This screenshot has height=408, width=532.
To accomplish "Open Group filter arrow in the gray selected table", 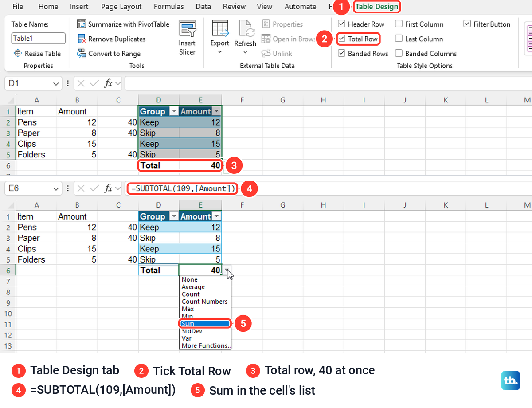I will (x=174, y=112).
